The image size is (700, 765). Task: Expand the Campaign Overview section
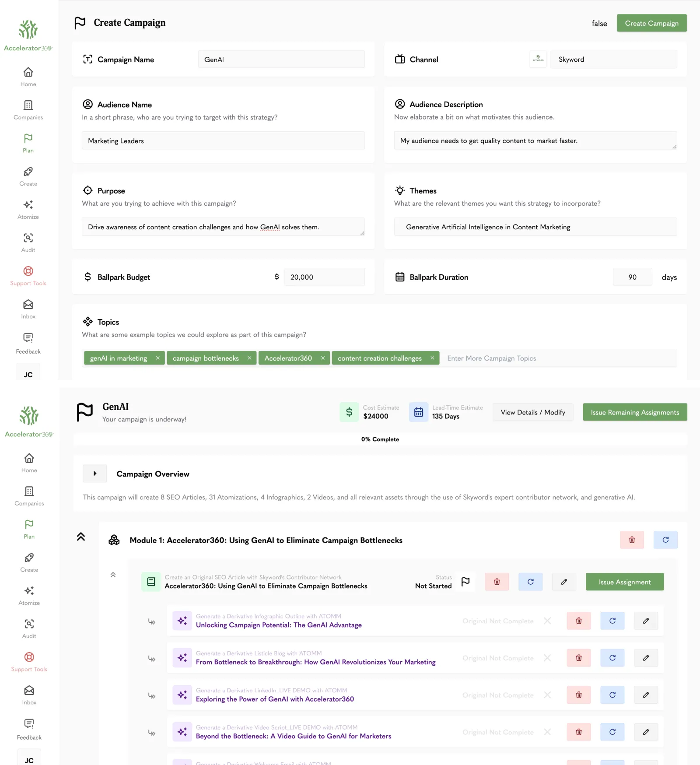tap(95, 474)
